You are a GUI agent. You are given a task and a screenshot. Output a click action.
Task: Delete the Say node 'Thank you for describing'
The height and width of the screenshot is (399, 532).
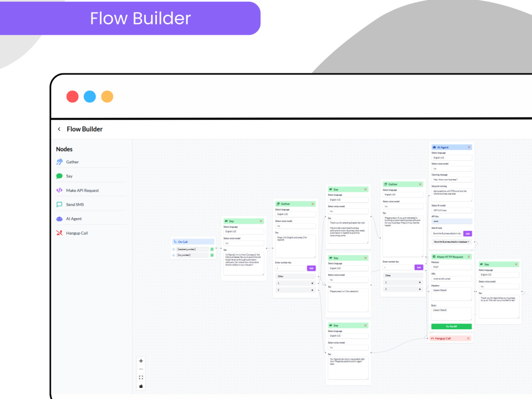click(517, 264)
